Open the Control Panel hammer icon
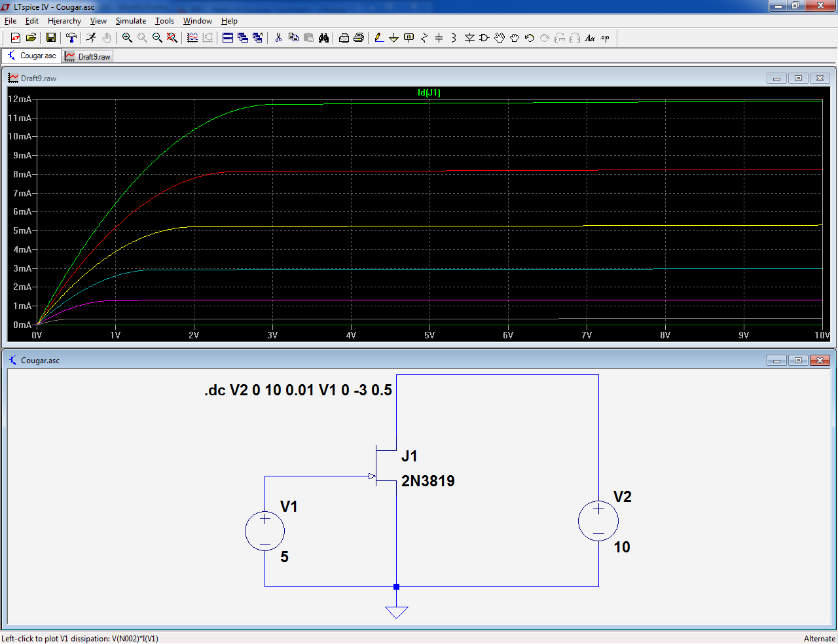 pyautogui.click(x=71, y=38)
